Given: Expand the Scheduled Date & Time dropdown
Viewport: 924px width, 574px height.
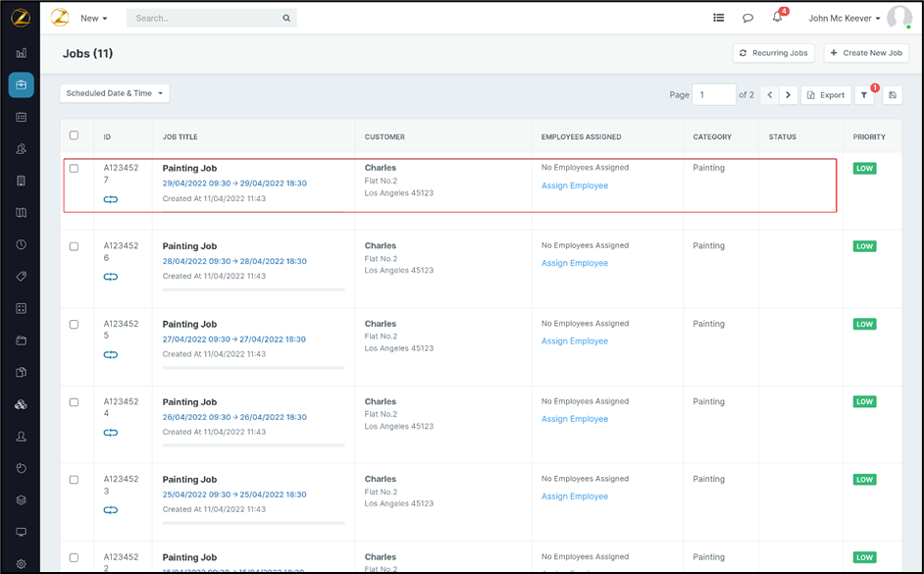Looking at the screenshot, I should point(114,93).
